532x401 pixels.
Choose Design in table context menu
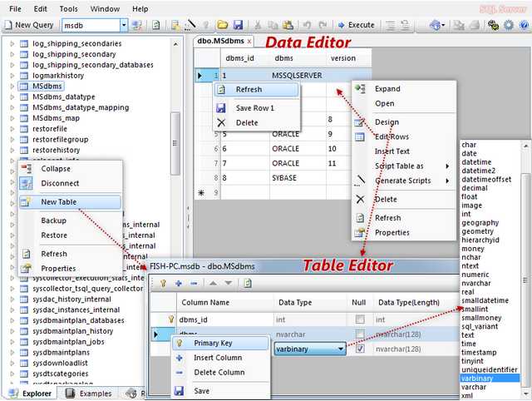[404, 122]
